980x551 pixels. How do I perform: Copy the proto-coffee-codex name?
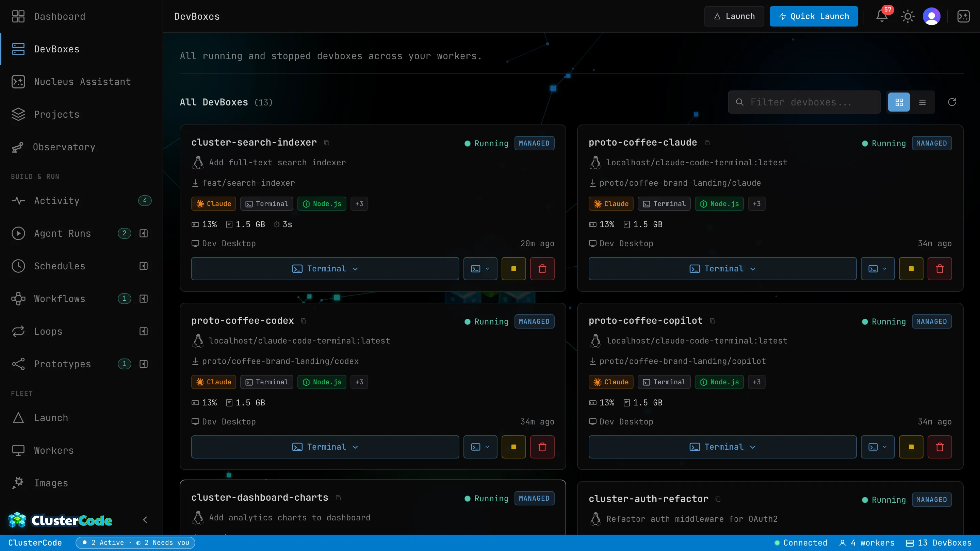click(x=304, y=321)
